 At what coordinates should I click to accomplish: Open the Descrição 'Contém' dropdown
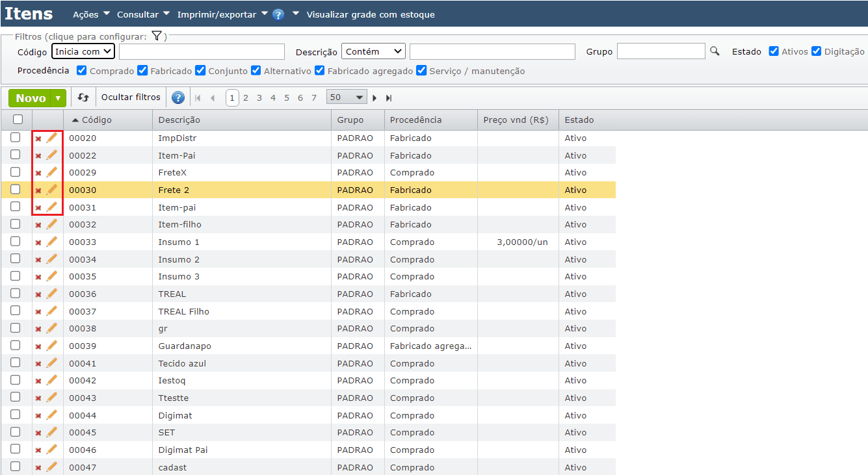pos(373,51)
